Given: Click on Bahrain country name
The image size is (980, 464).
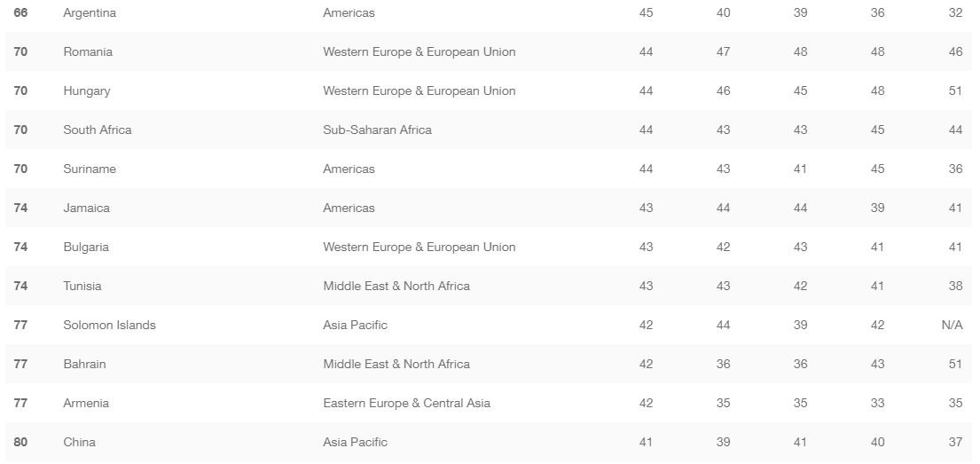Looking at the screenshot, I should pyautogui.click(x=84, y=365).
